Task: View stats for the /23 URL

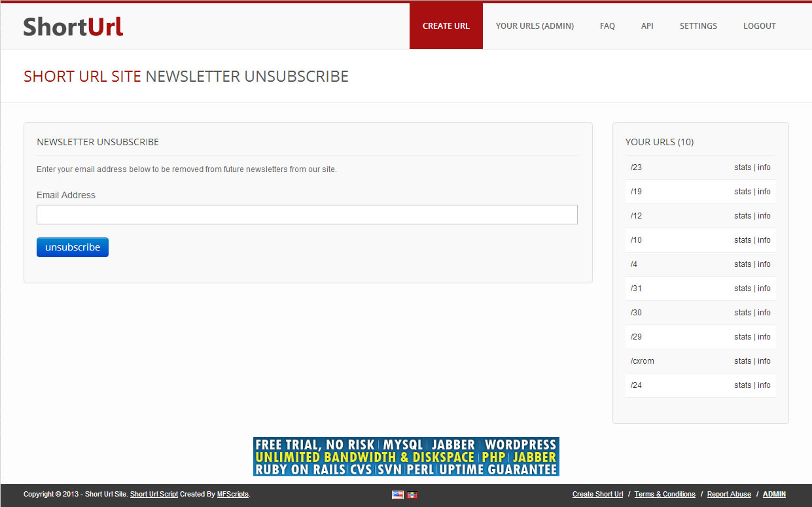Action: pyautogui.click(x=742, y=167)
